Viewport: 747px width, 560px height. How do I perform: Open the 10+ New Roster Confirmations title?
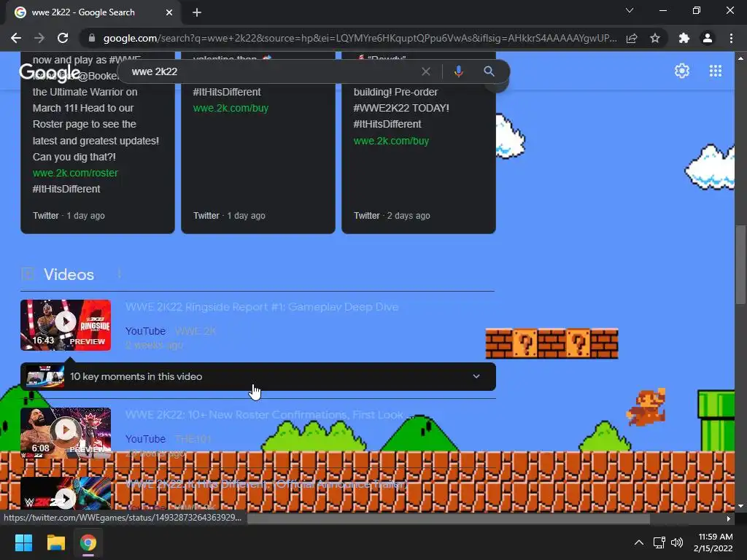(270, 415)
